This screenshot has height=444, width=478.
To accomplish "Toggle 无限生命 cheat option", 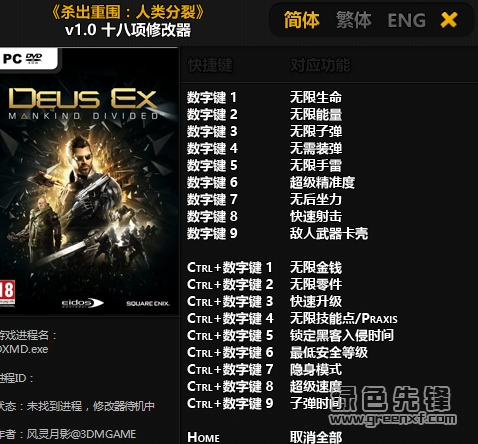I will pos(316,97).
